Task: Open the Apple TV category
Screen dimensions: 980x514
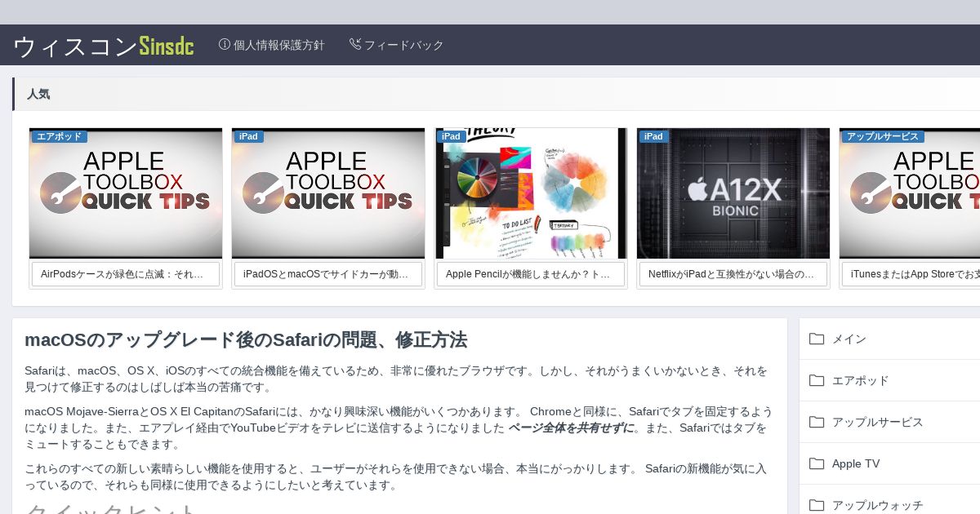Action: pos(856,463)
